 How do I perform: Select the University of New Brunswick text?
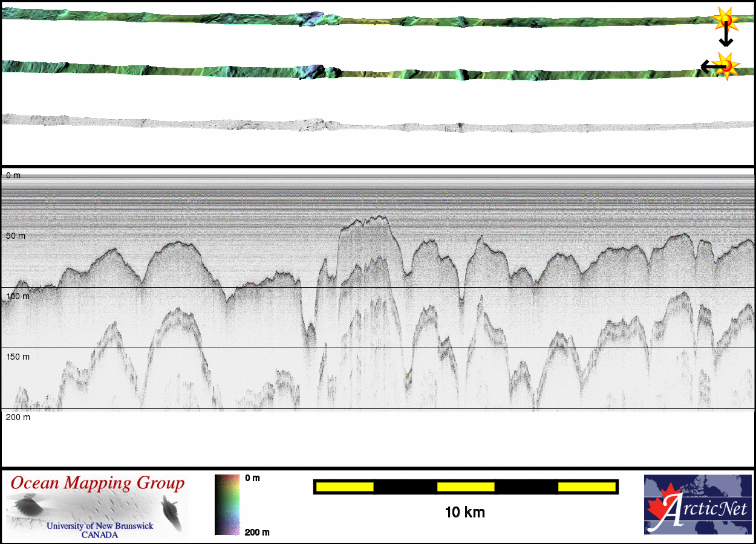tap(100, 526)
